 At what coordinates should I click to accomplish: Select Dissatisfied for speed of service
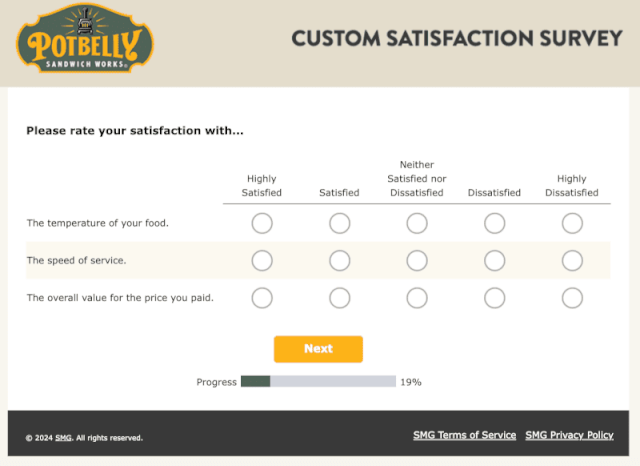pos(494,260)
